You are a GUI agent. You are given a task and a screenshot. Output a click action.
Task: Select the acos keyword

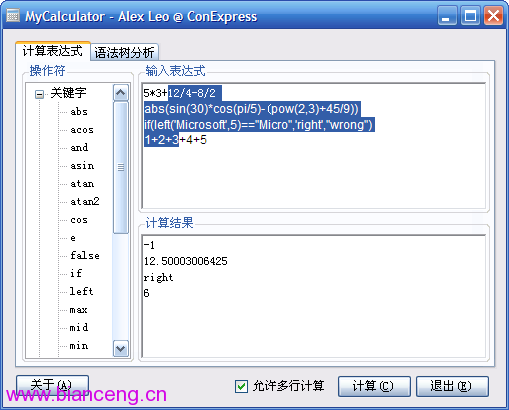[x=82, y=129]
